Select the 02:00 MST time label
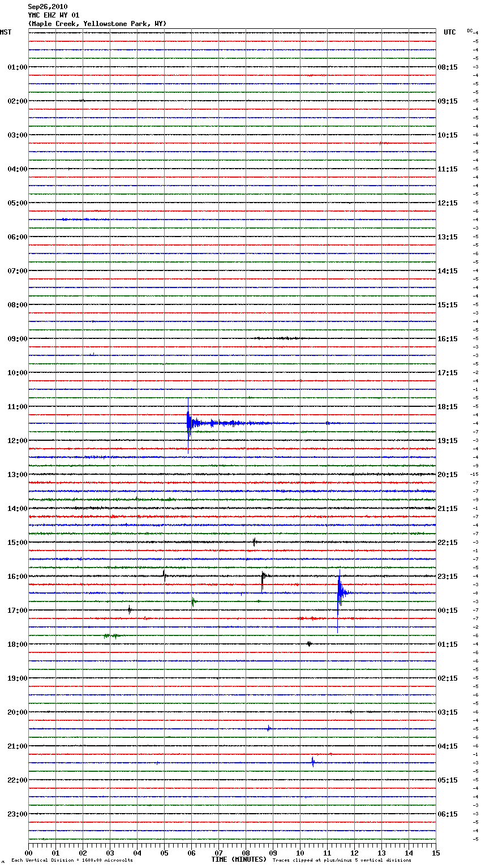 click(x=17, y=101)
